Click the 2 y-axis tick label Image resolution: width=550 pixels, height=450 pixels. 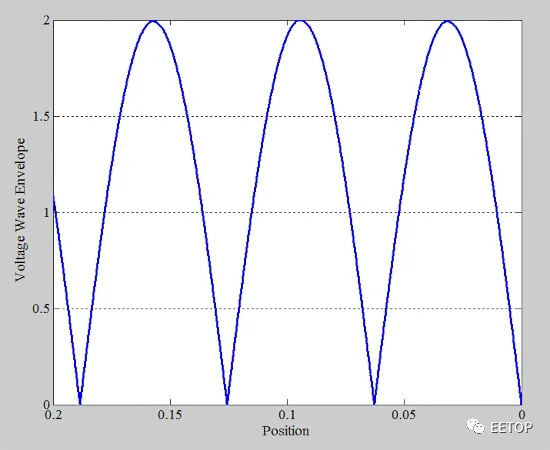(x=47, y=21)
